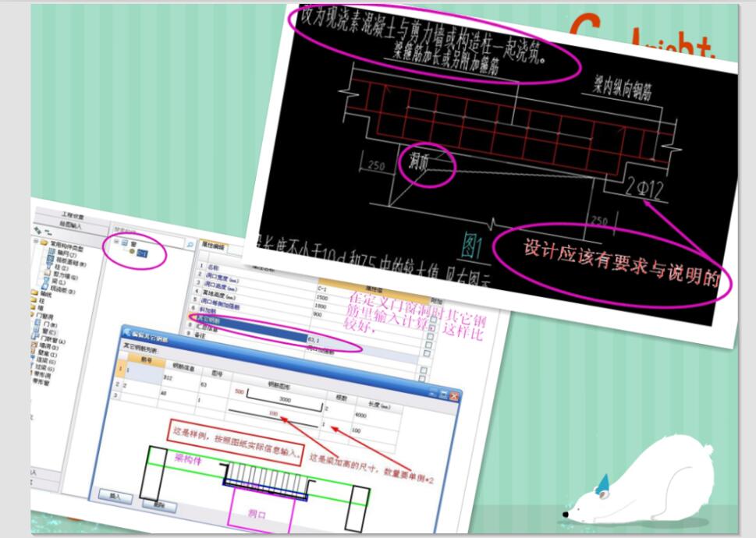Viewport: 756px width, 538px height.
Task: Click the 插入 button in the rebar dialog
Action: coord(115,496)
